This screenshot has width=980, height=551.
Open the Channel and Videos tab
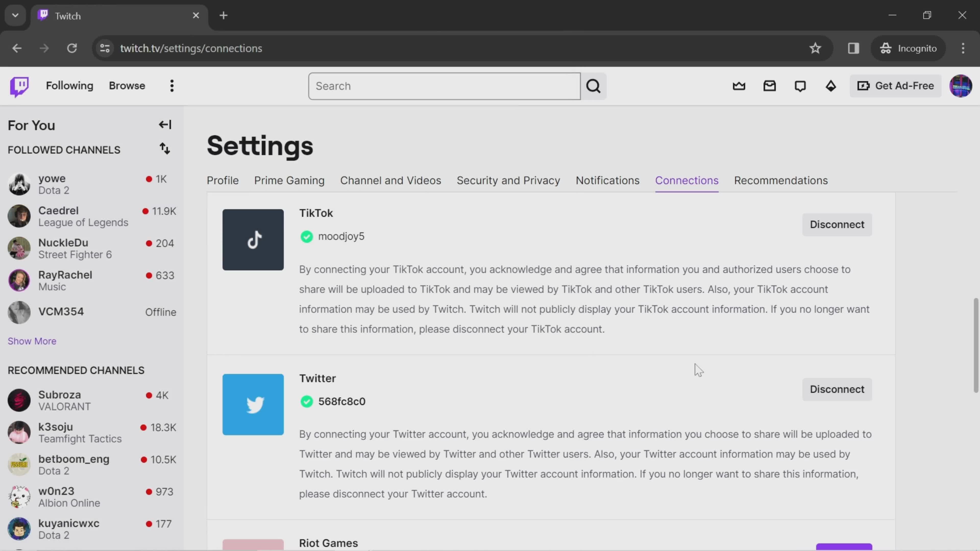point(390,181)
